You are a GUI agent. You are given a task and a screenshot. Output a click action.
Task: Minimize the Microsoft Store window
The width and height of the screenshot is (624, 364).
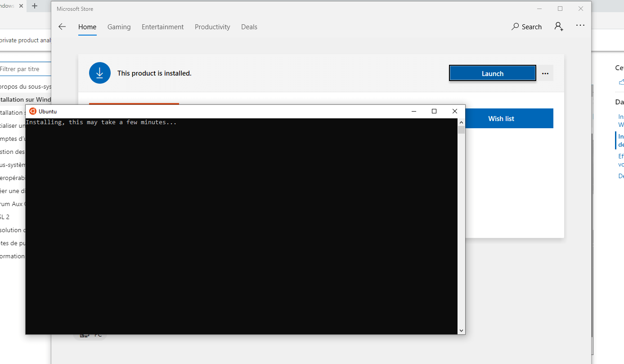(x=539, y=9)
